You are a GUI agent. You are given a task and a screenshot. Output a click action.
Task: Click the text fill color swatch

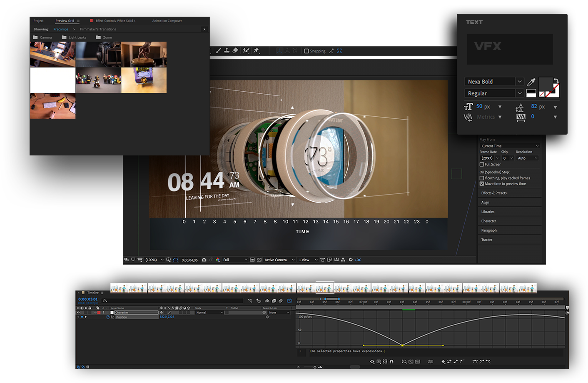tap(546, 85)
